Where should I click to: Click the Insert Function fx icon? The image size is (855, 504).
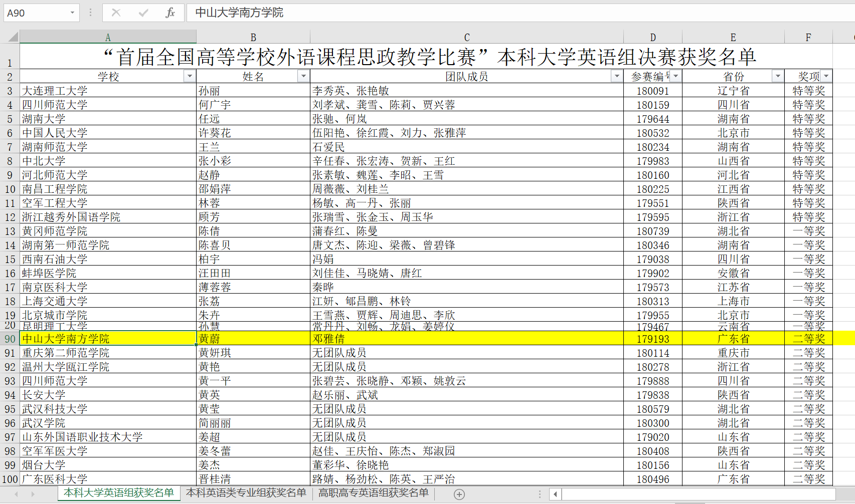tap(170, 13)
